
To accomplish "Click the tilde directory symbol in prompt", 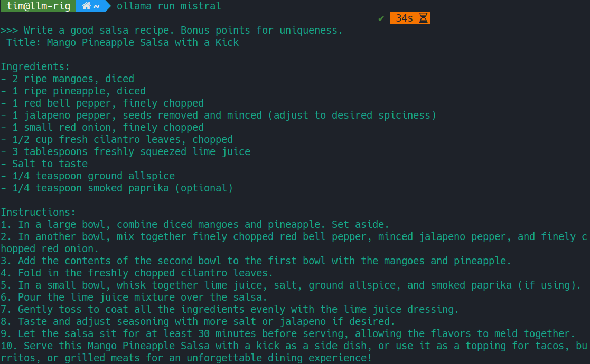I will pos(97,6).
